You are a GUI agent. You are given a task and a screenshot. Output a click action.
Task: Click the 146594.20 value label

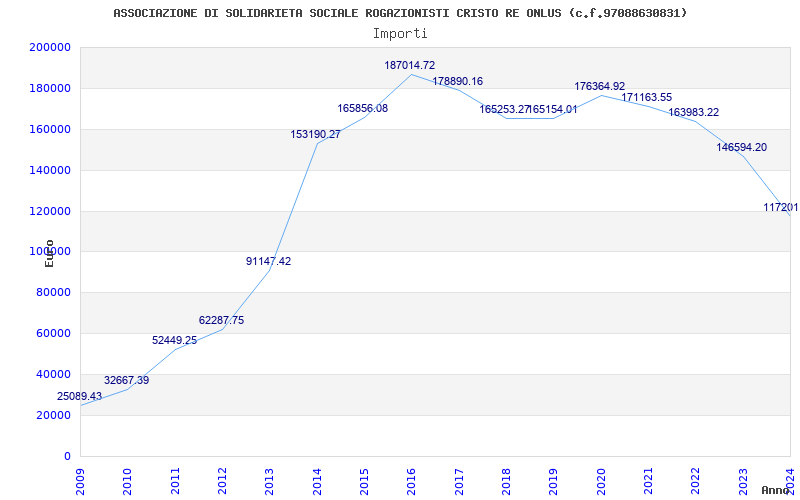[742, 147]
